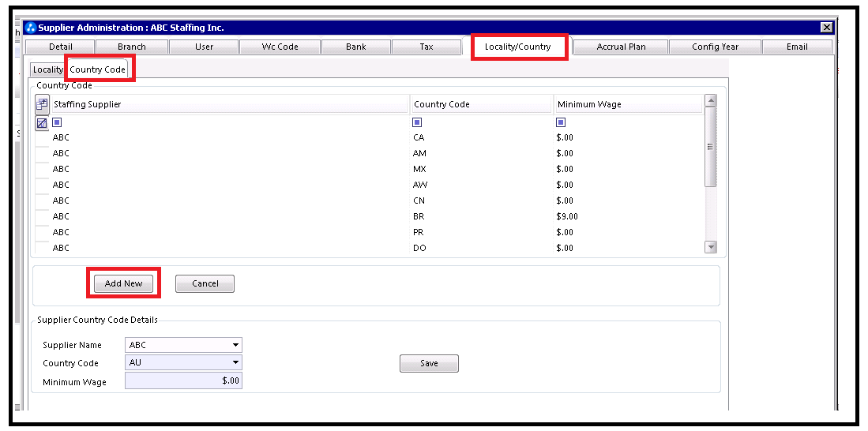Switch to the Branch tab
868x431 pixels.
tap(132, 47)
